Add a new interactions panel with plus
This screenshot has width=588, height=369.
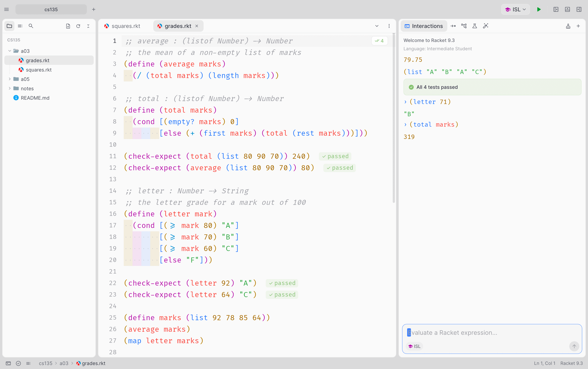578,26
